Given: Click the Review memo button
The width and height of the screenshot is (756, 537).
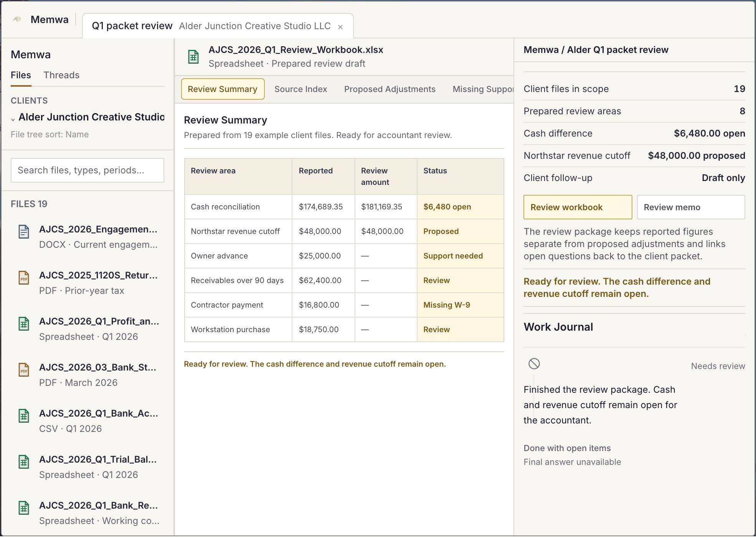Looking at the screenshot, I should 691,207.
